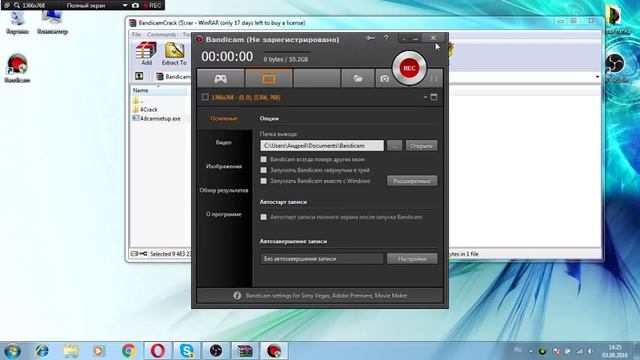Image resolution: width=640 pixels, height=360 pixels.
Task: Toggle the checkbox beside 1366x768 resolution text
Action: (x=205, y=97)
